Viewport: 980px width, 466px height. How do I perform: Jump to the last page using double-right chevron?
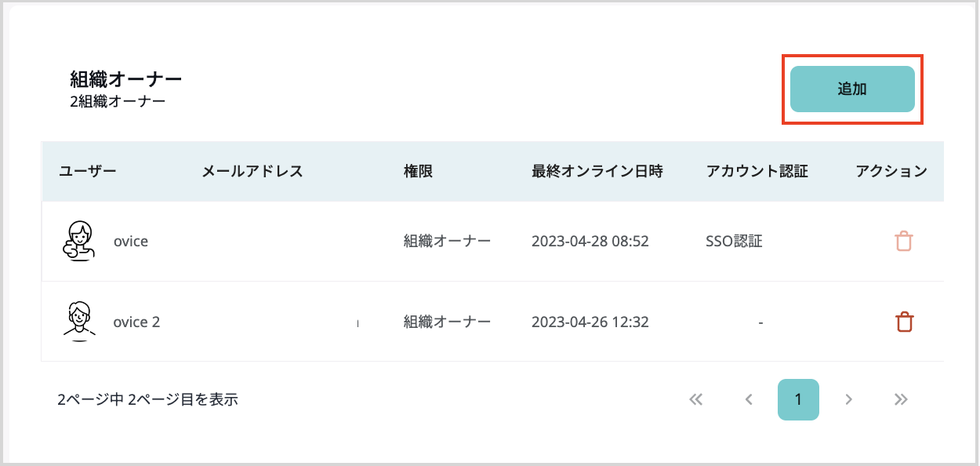(x=900, y=399)
